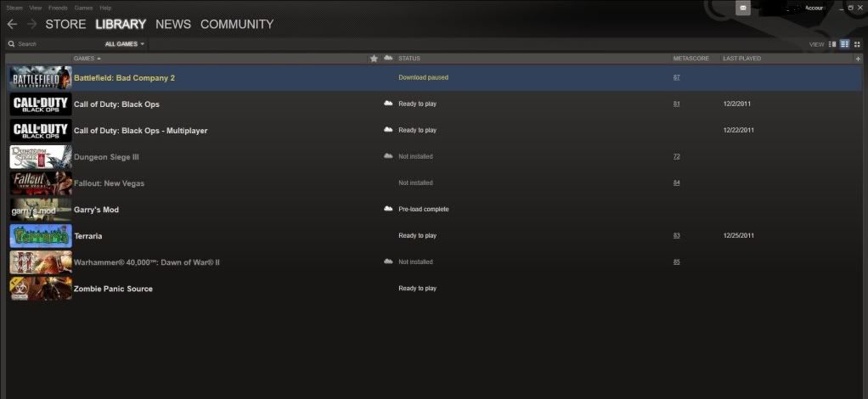Image resolution: width=868 pixels, height=399 pixels.
Task: Click Terraria thumbnail
Action: coord(41,236)
